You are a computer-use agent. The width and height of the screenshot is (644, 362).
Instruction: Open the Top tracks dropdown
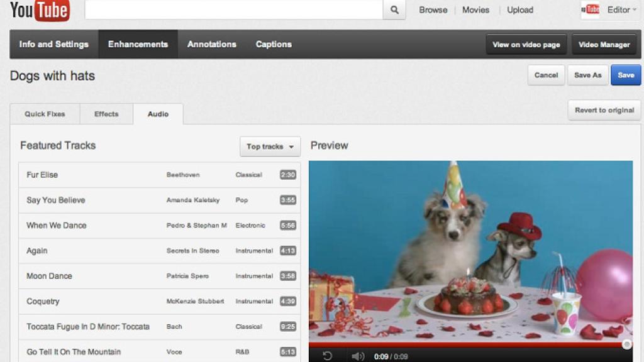(270, 146)
